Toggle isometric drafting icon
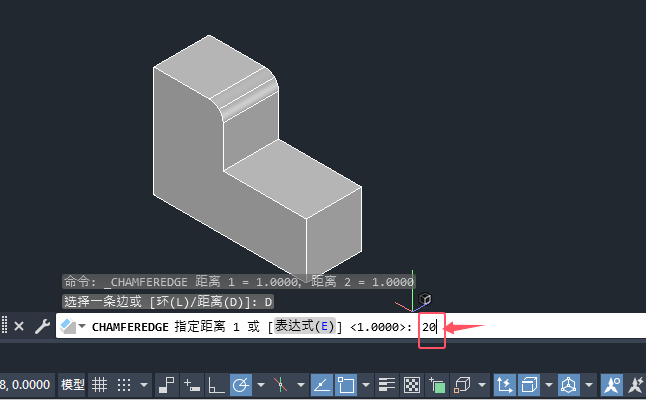Image resolution: width=646 pixels, height=400 pixels. click(281, 385)
